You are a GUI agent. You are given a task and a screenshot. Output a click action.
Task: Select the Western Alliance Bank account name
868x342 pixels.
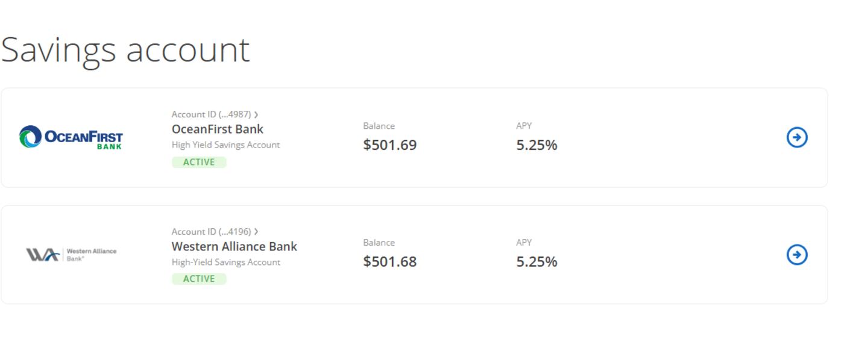[234, 246]
